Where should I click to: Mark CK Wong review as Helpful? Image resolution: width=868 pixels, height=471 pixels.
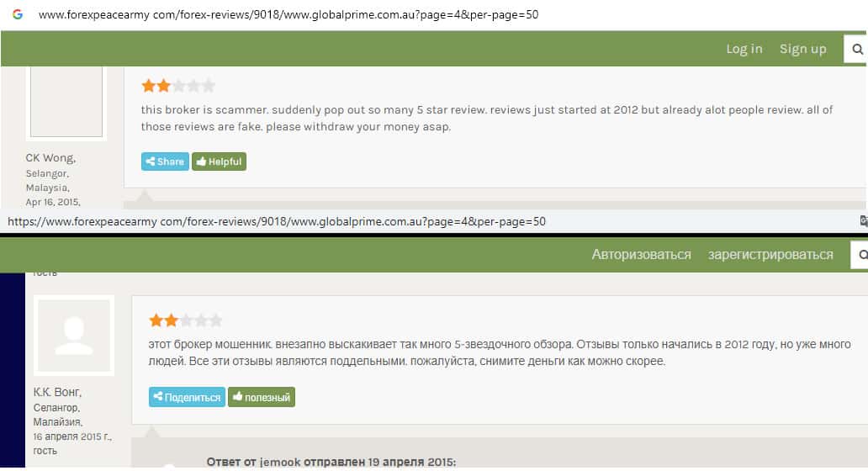coord(220,161)
